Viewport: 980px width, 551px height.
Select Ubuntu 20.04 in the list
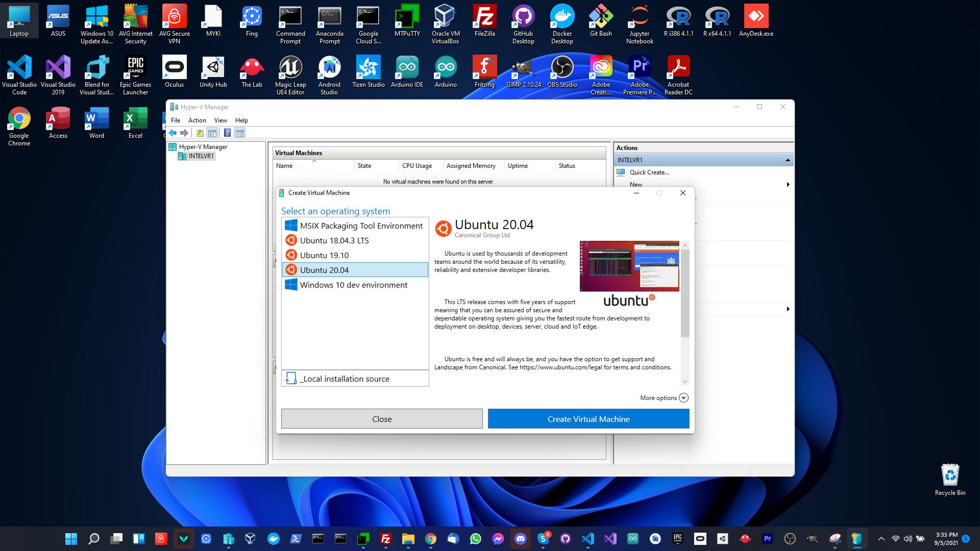pos(355,270)
